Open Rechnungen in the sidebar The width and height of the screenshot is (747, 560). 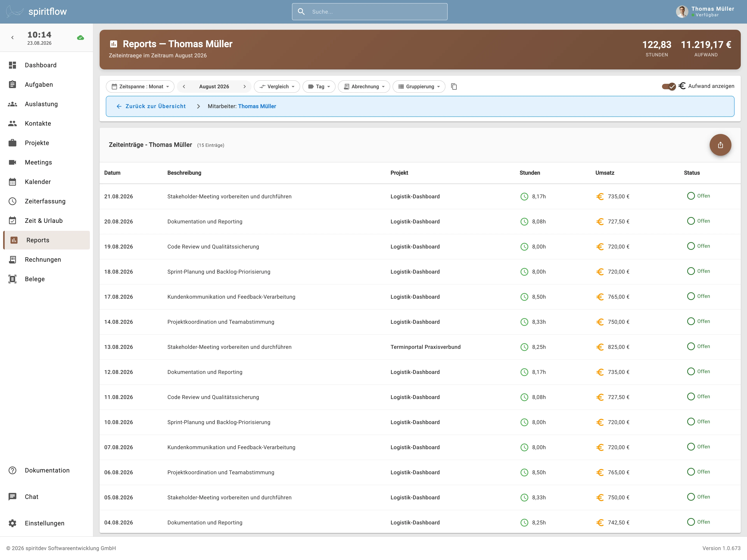tap(47, 260)
